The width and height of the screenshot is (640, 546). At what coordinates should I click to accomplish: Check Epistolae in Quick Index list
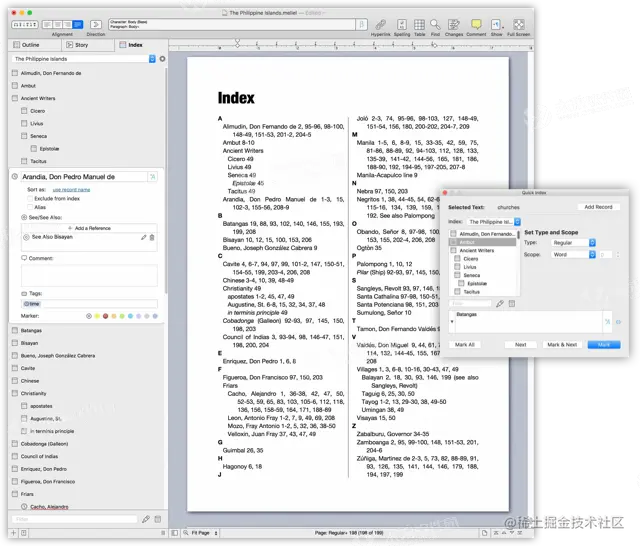click(461, 283)
